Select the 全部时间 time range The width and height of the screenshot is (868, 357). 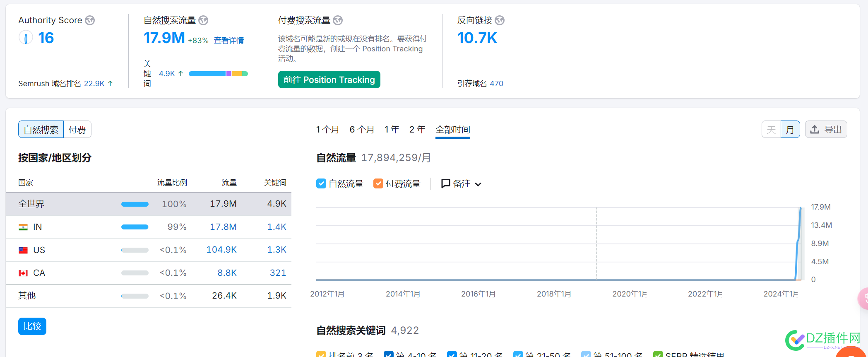pos(453,130)
